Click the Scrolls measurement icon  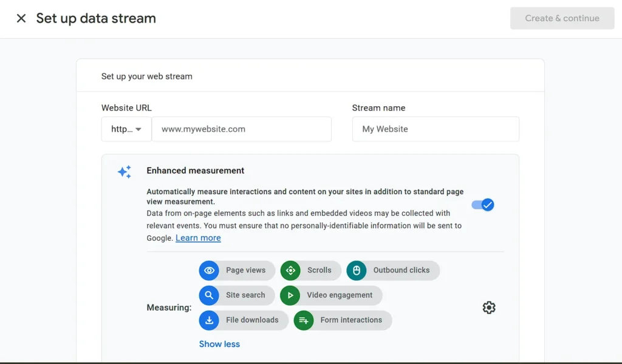point(290,271)
